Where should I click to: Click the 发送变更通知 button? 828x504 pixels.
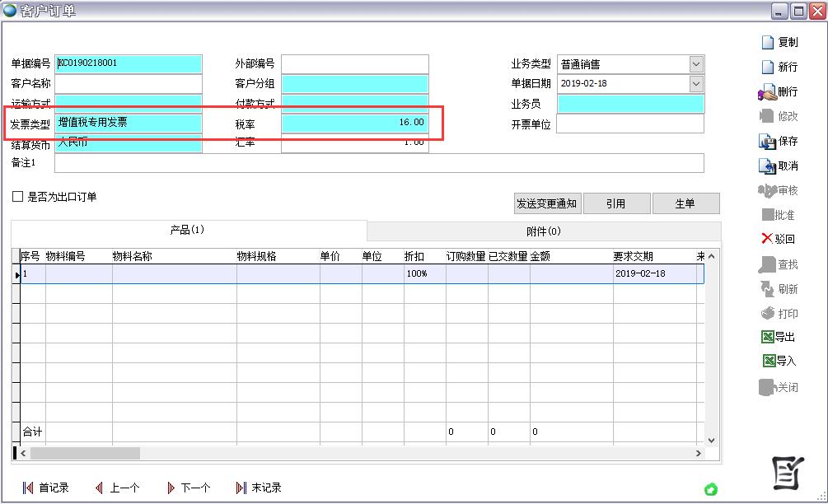click(x=546, y=203)
